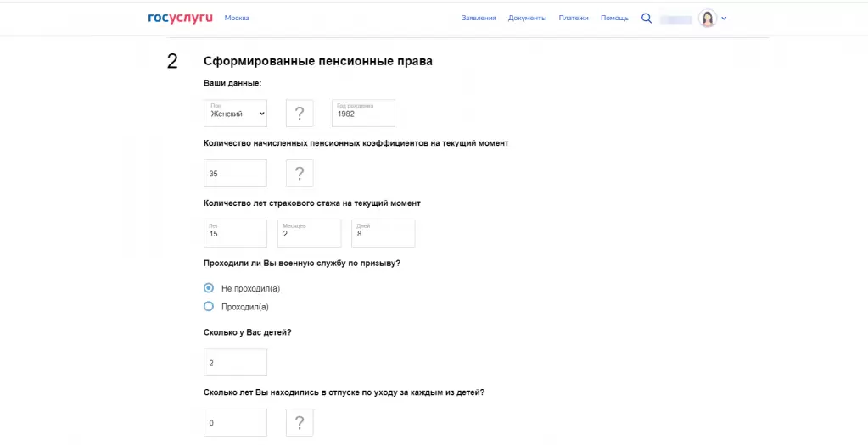The height and width of the screenshot is (445, 868).
Task: Click the Помощь link in header
Action: [x=614, y=18]
